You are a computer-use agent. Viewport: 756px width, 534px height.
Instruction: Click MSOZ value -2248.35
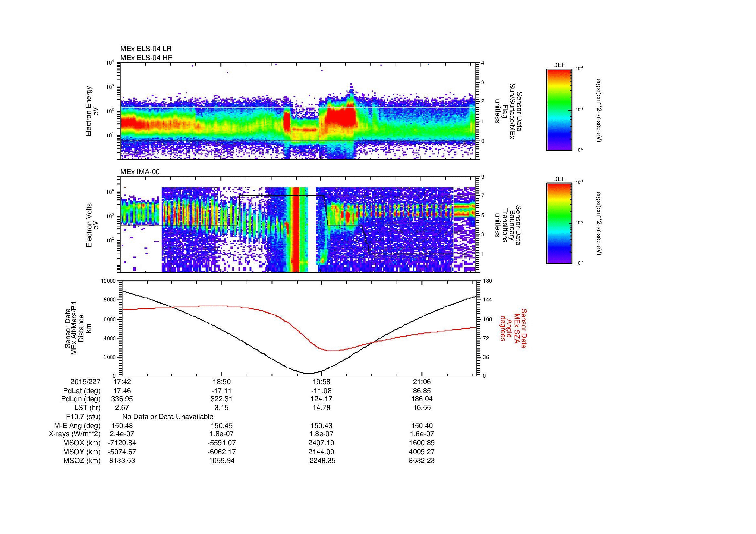coord(321,461)
